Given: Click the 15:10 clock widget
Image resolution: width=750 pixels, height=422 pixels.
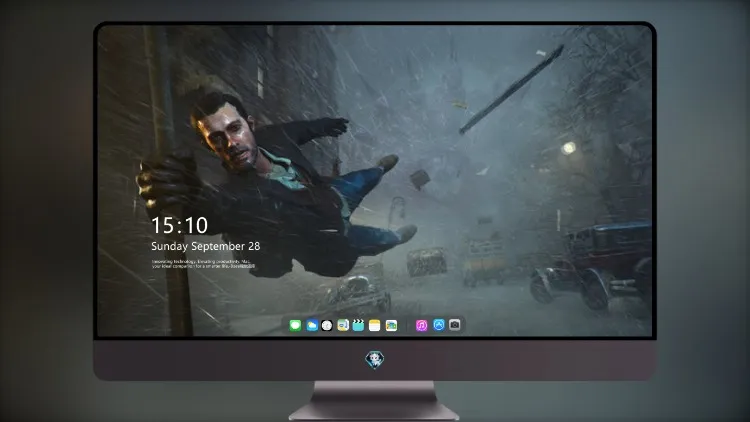Looking at the screenshot, I should [179, 225].
